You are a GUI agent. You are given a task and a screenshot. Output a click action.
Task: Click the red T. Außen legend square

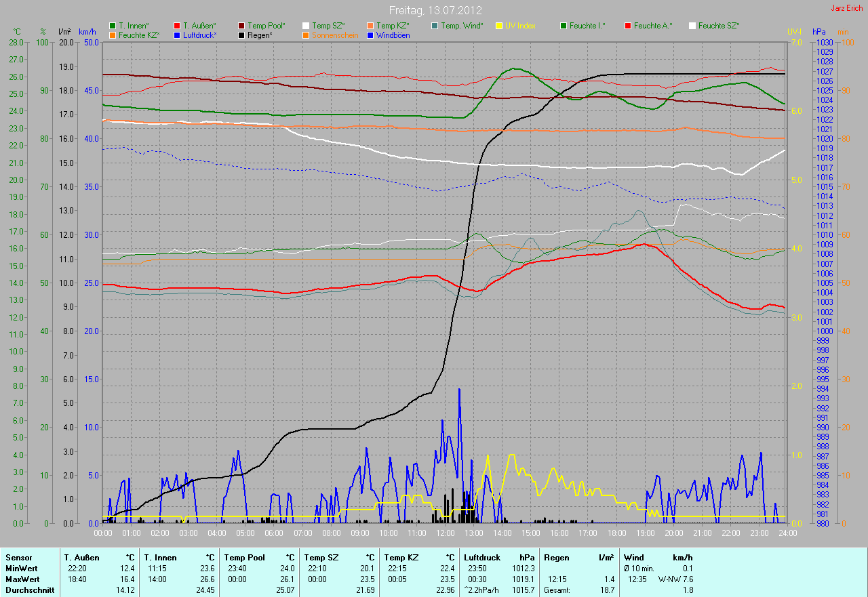(x=177, y=26)
